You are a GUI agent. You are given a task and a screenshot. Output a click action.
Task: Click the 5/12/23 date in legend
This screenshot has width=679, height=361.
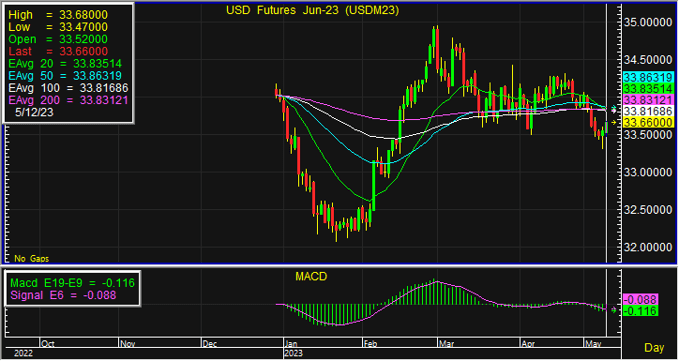(34, 112)
